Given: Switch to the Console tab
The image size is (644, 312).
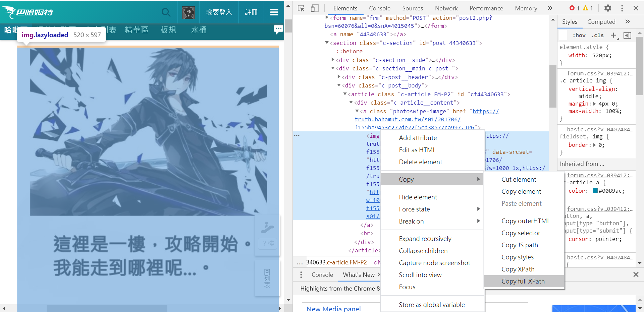Looking at the screenshot, I should tap(380, 8).
